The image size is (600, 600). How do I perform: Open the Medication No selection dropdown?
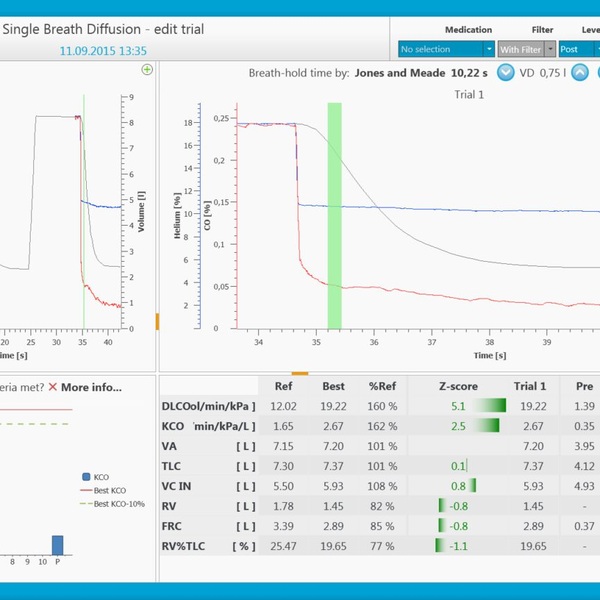pyautogui.click(x=446, y=49)
